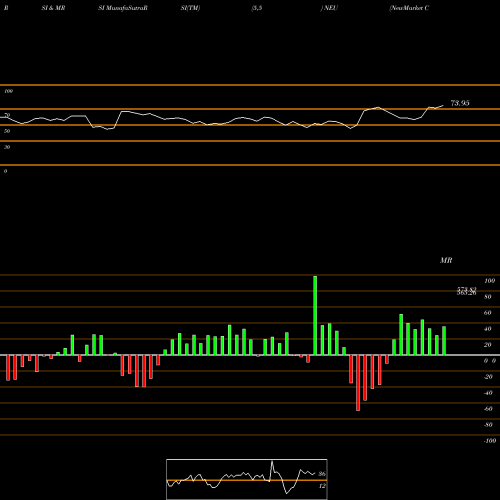Open the mini chart thumbnail at bottom
500x500 pixels.
click(247, 479)
